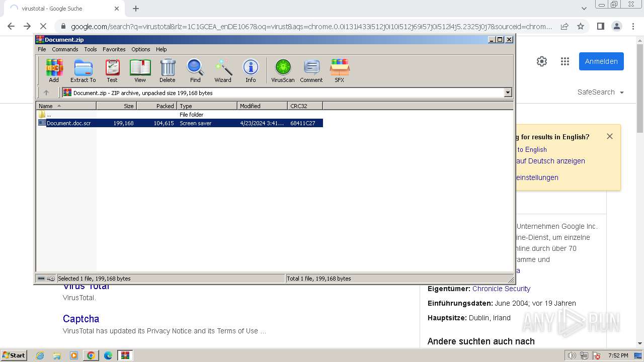
Task: Sort by the Modified column header
Action: pos(262,106)
